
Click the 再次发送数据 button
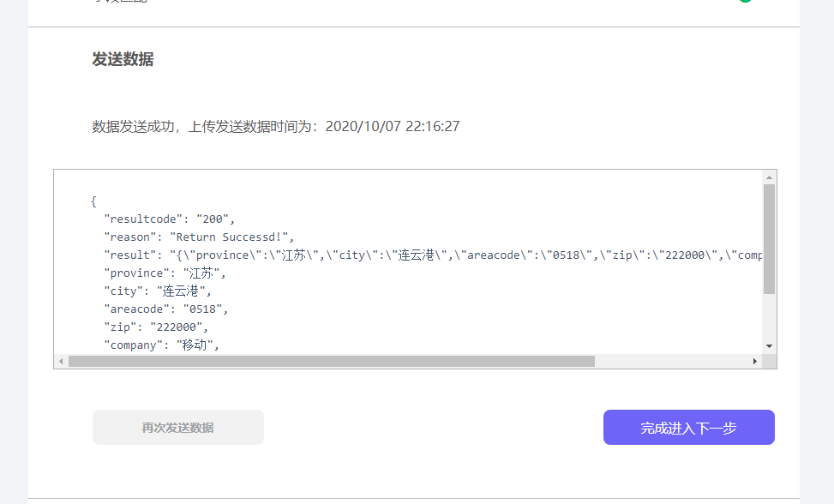tap(178, 428)
